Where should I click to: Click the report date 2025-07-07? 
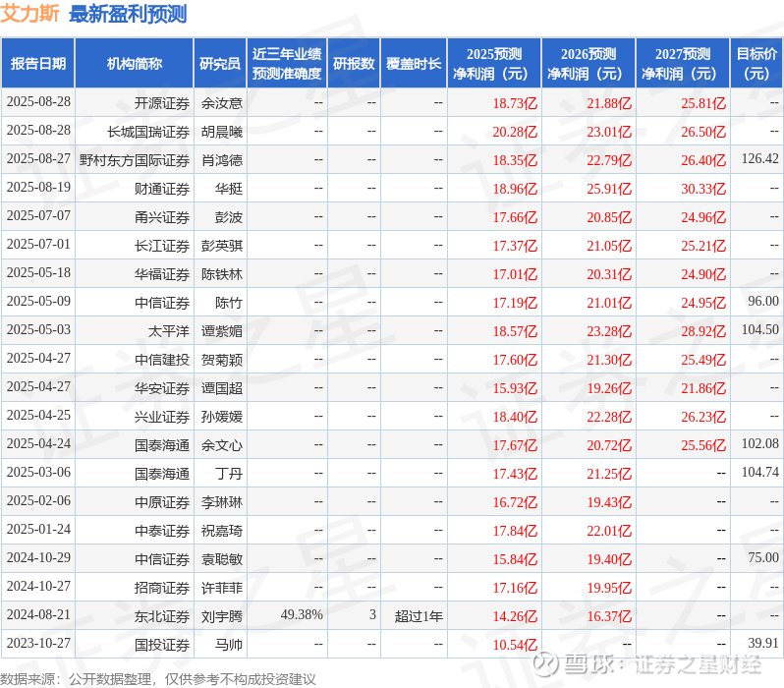pyautogui.click(x=38, y=215)
